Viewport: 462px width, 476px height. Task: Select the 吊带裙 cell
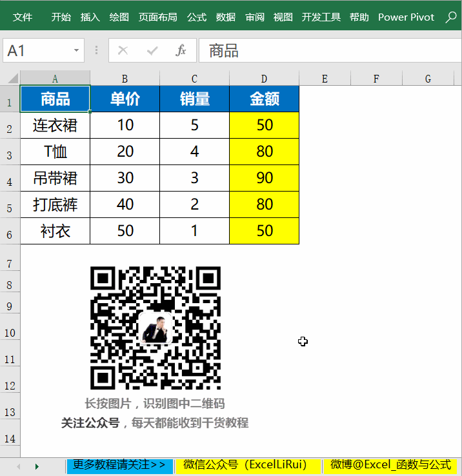(x=55, y=178)
